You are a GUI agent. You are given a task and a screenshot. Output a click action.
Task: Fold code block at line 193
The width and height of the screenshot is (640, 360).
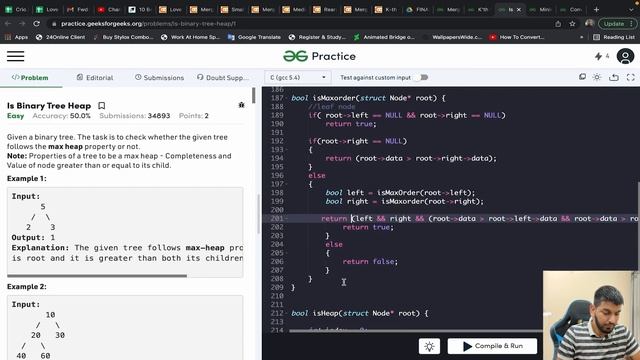tap(286, 150)
